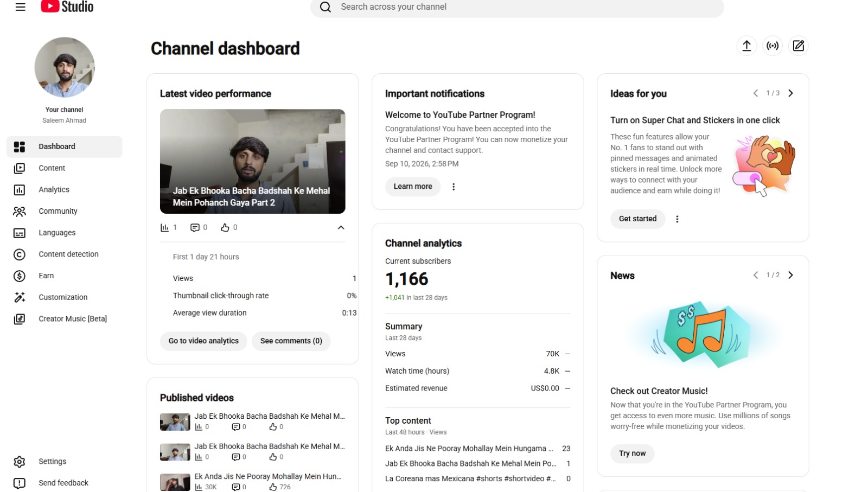
Task: Click the Send feedback icon
Action: tap(20, 483)
